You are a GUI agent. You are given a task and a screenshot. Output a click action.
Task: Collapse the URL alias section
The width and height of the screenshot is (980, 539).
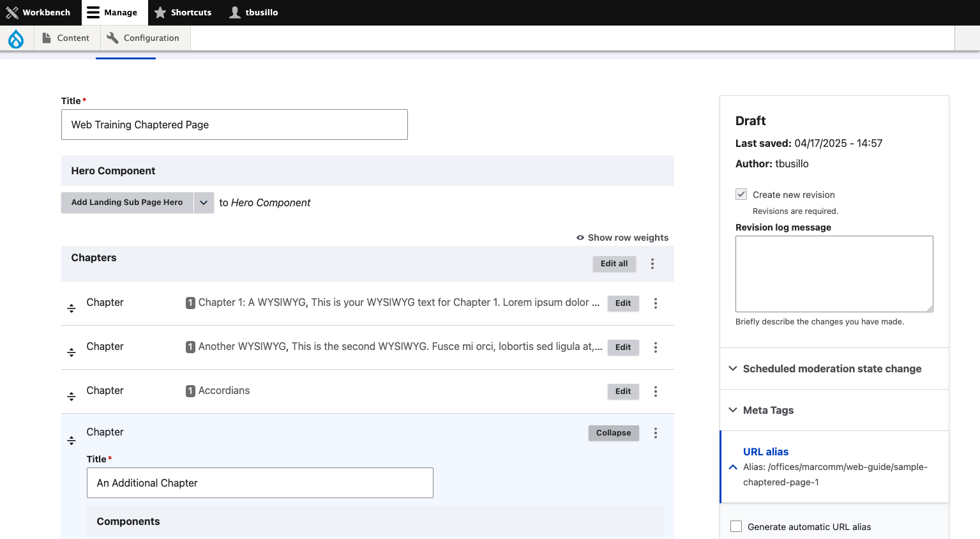(765, 452)
